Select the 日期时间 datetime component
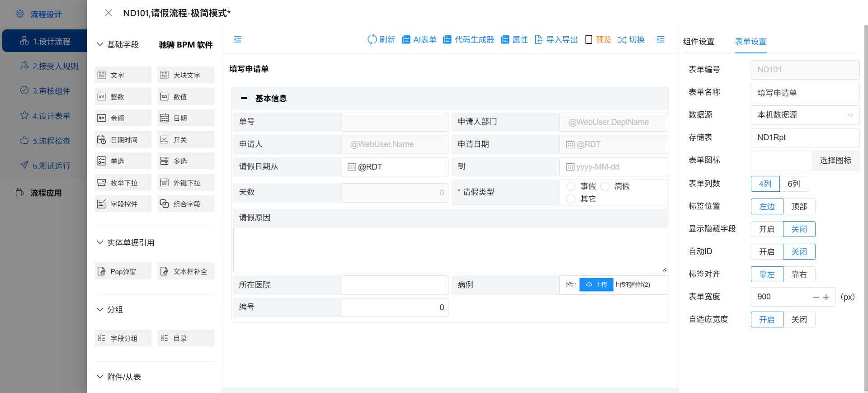Viewport: 868px width, 393px height. pyautogui.click(x=123, y=140)
